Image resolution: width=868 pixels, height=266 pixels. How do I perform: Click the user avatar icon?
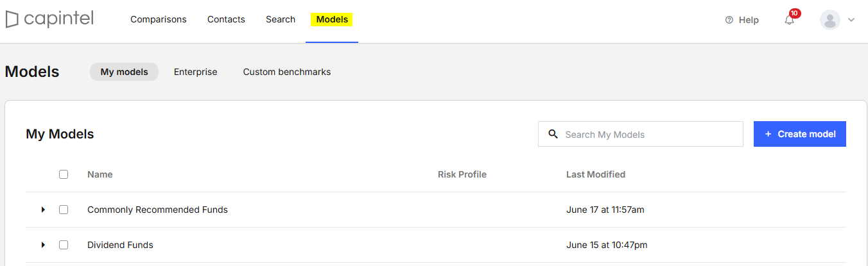[x=830, y=20]
